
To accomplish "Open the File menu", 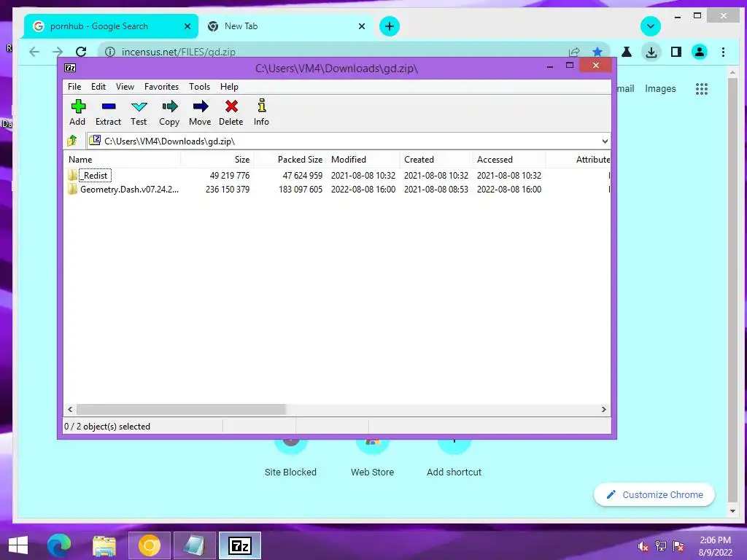I will (74, 87).
